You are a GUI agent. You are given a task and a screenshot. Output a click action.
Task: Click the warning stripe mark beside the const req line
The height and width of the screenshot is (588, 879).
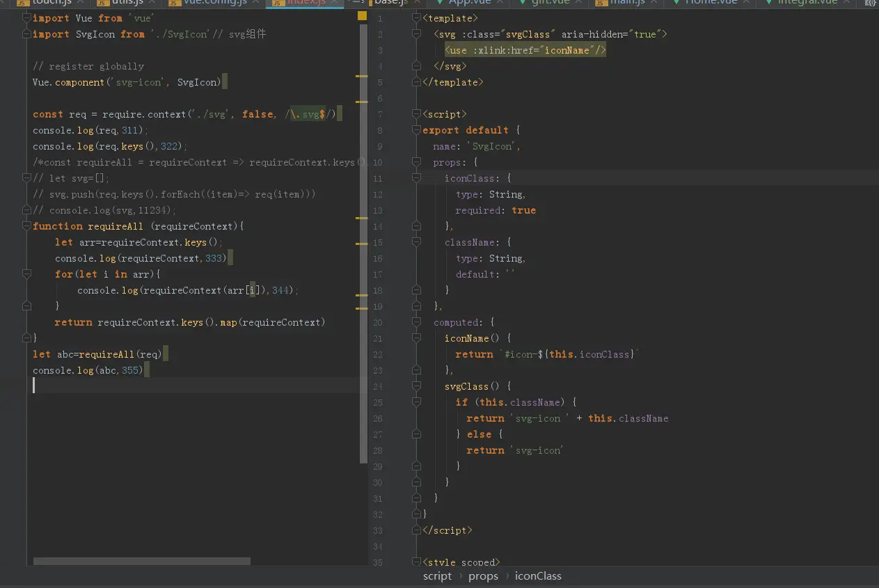pyautogui.click(x=362, y=100)
